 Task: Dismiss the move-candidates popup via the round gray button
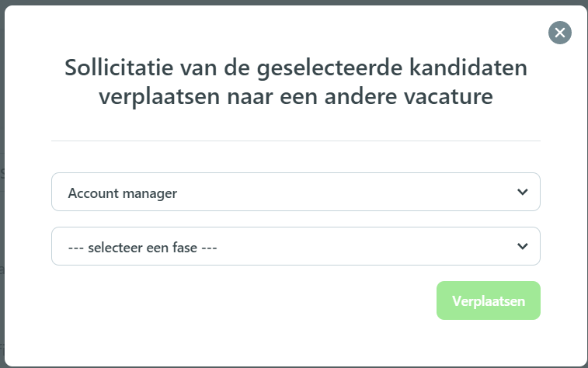click(559, 33)
